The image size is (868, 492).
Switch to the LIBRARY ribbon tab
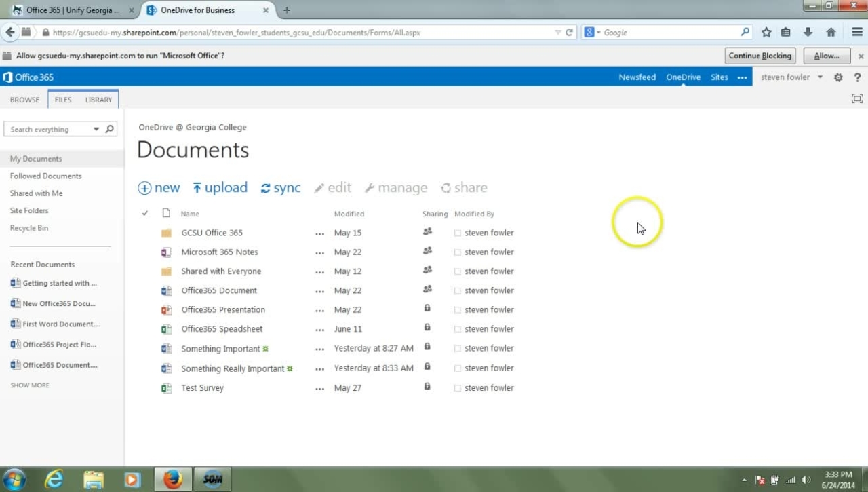(98, 100)
